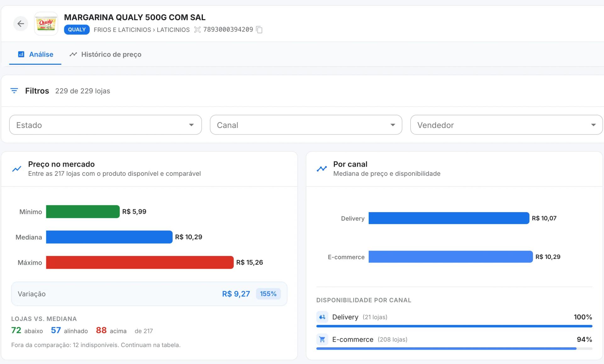604x364 pixels.
Task: Click the 155% variation badge
Action: coord(268,294)
